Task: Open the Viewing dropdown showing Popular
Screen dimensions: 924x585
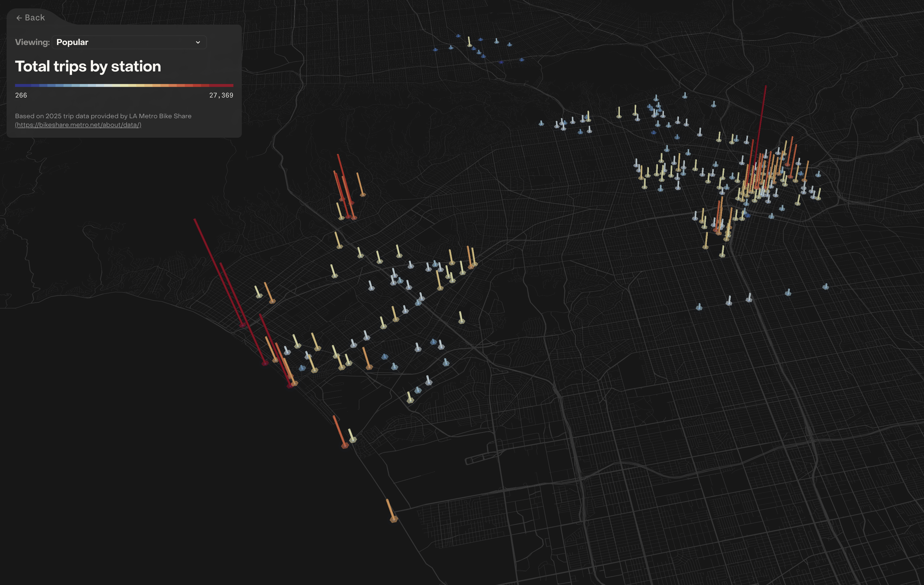Action: coord(129,42)
